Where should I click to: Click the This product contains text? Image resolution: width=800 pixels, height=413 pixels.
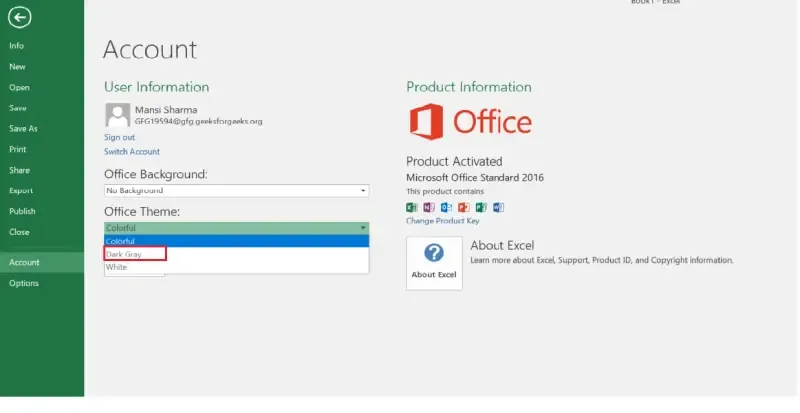pos(445,191)
